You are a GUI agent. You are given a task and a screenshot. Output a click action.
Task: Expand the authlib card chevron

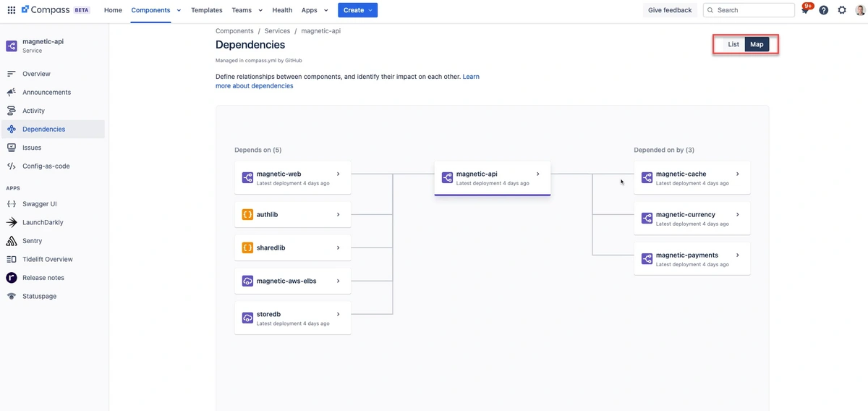(x=339, y=215)
